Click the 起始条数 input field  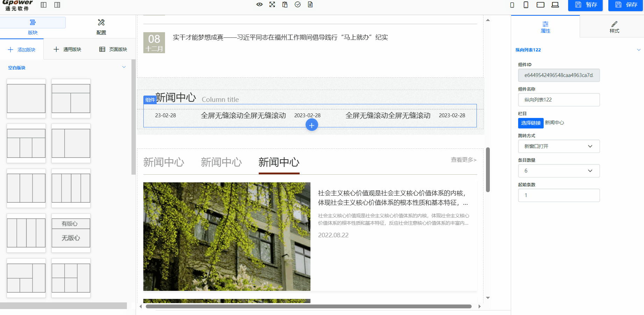[559, 195]
